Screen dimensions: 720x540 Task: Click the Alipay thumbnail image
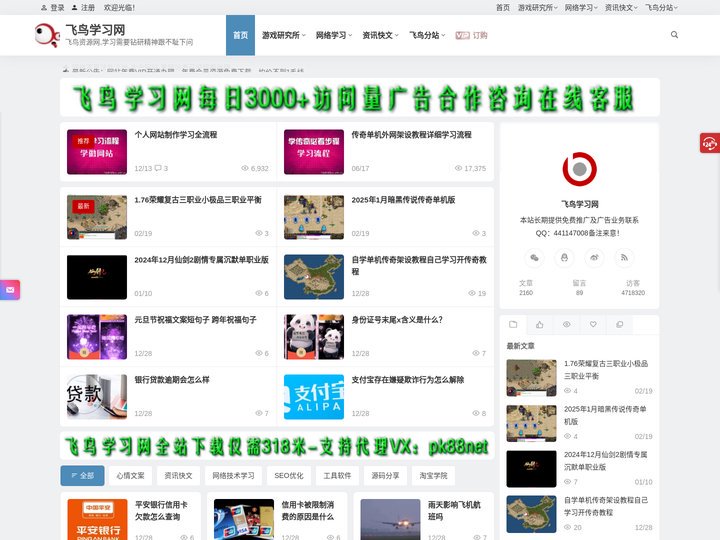(x=314, y=397)
